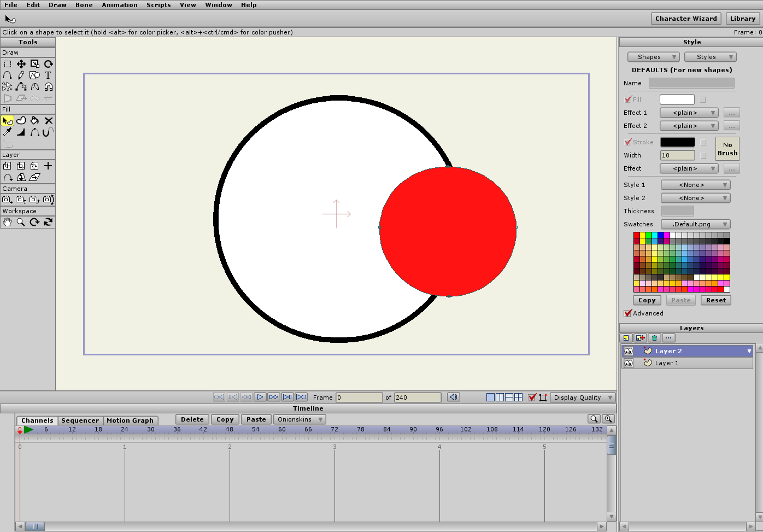Select the Line Width tool
Image resolution: width=763 pixels, height=532 pixels.
pos(21,132)
